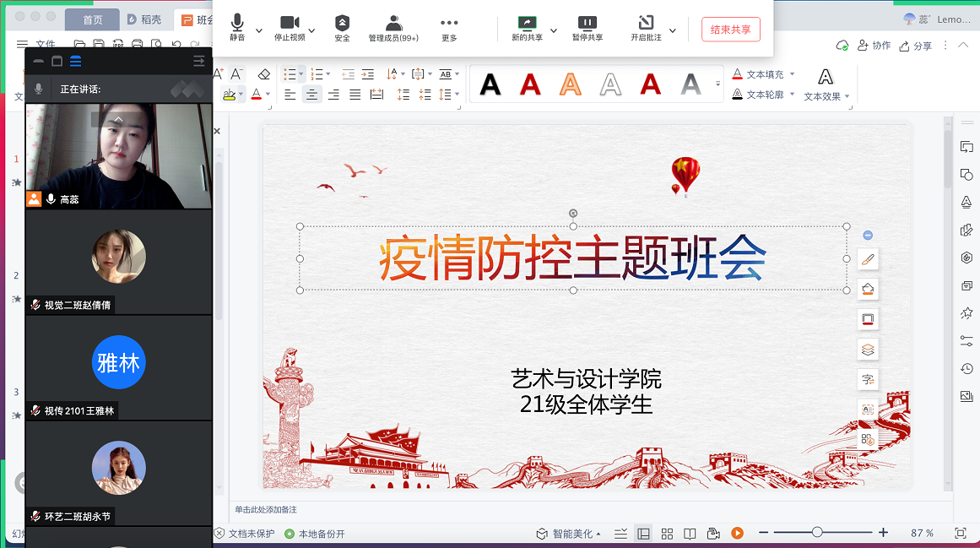Click the zoom slider handle

point(817,532)
